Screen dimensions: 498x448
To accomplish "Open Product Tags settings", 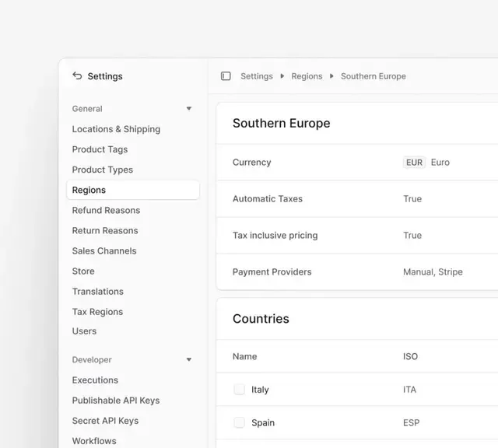I will (x=100, y=149).
